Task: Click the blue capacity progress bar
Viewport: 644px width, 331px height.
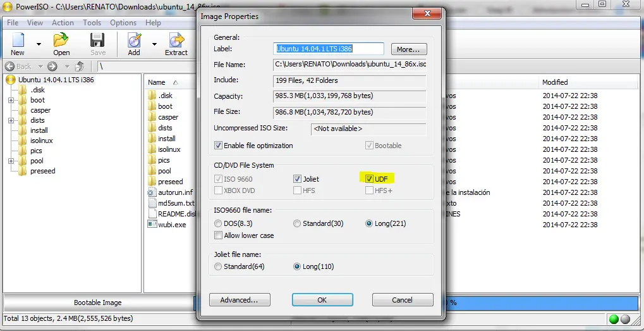Action: click(x=542, y=303)
